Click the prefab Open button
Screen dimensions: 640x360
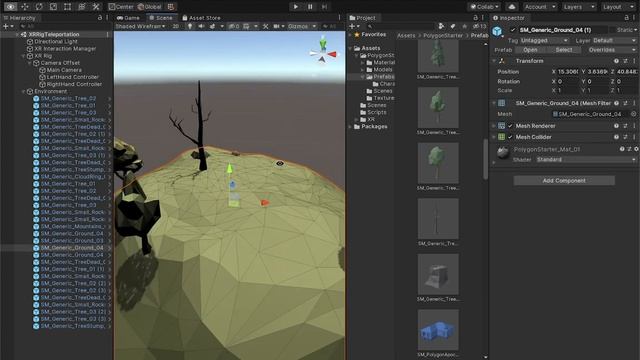point(530,50)
